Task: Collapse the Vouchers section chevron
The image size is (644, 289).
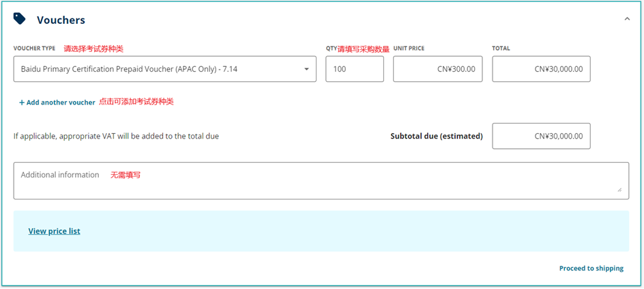Action: point(627,19)
